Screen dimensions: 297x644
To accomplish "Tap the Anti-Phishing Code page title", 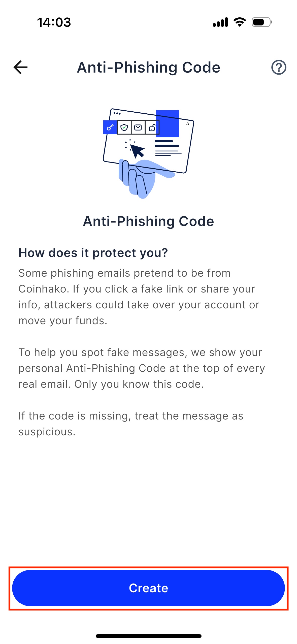I will pos(149,67).
